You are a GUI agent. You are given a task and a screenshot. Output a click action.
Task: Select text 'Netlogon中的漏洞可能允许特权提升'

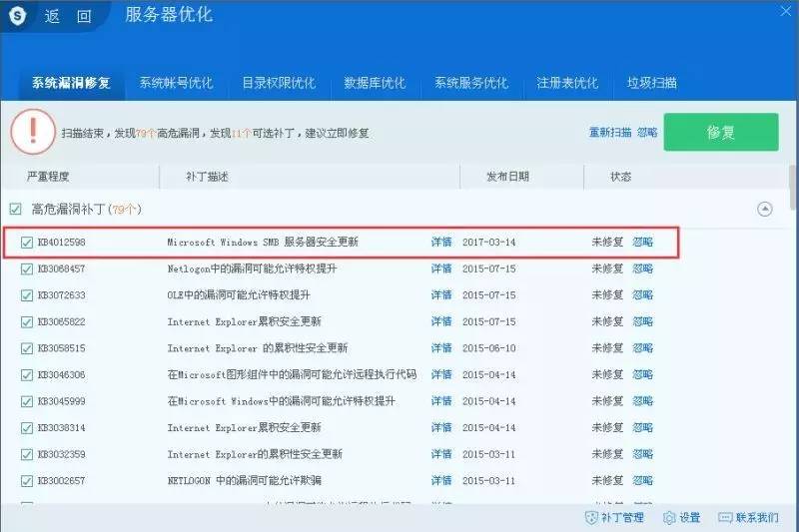pyautogui.click(x=252, y=268)
